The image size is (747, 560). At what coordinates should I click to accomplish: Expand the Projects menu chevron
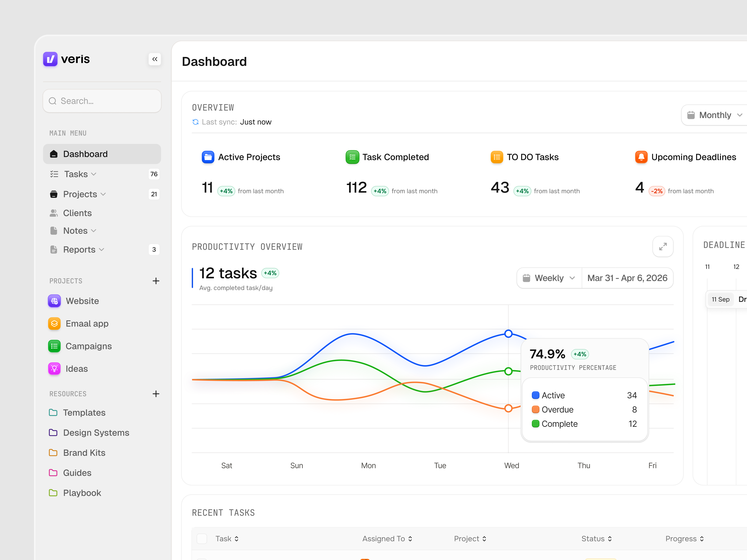click(x=103, y=194)
